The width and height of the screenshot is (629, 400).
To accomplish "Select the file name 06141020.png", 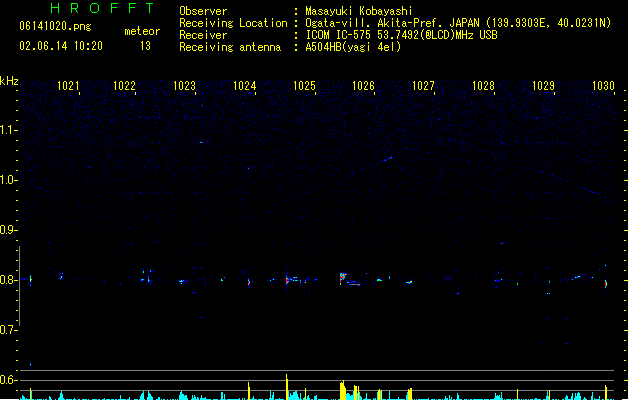I will pyautogui.click(x=55, y=26).
